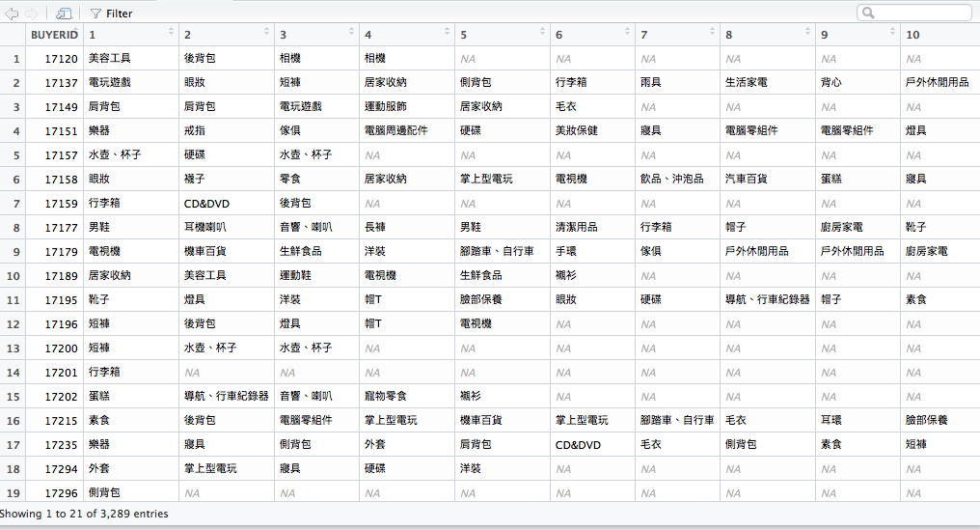Sort by the BUYERID column arrows
980x530 pixels.
pyautogui.click(x=75, y=31)
